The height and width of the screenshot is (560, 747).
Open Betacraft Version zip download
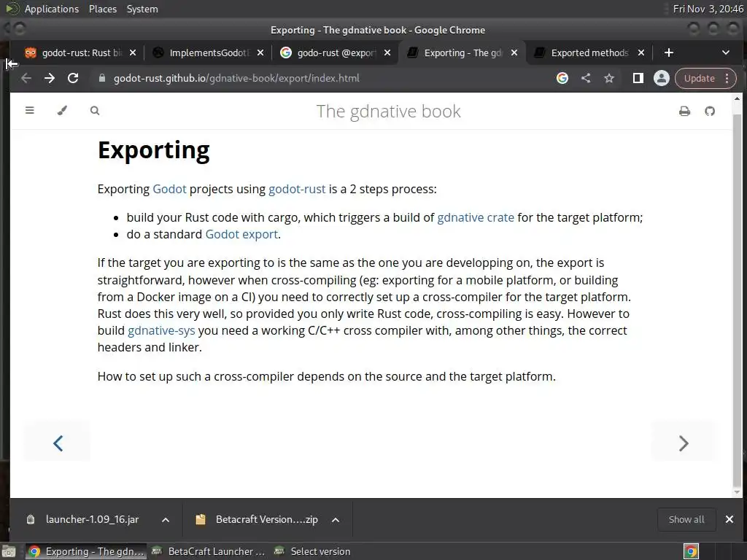pos(266,519)
